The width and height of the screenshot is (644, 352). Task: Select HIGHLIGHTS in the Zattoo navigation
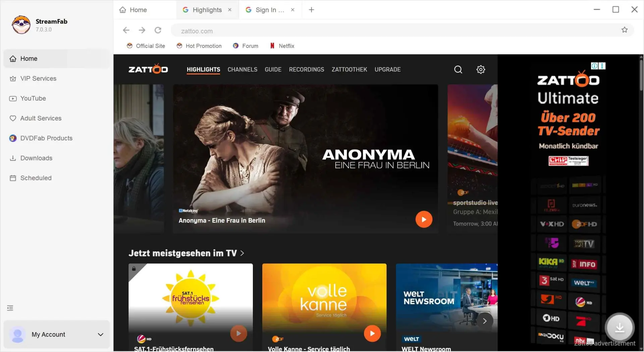[x=203, y=69]
